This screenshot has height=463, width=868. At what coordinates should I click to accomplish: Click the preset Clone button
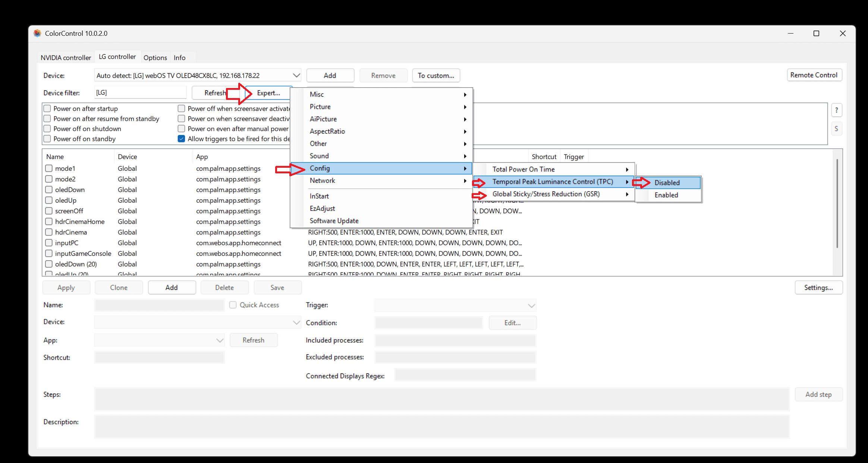119,287
